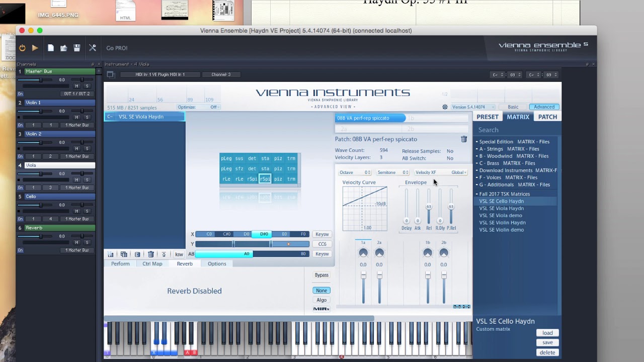Image resolution: width=644 pixels, height=362 pixels.
Task: Select the Algo reverb option
Action: [x=321, y=300]
